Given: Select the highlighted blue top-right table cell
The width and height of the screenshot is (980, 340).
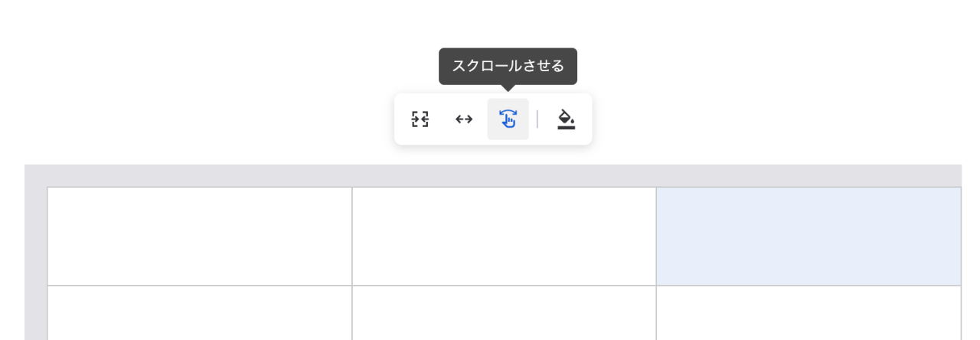Looking at the screenshot, I should [808, 236].
